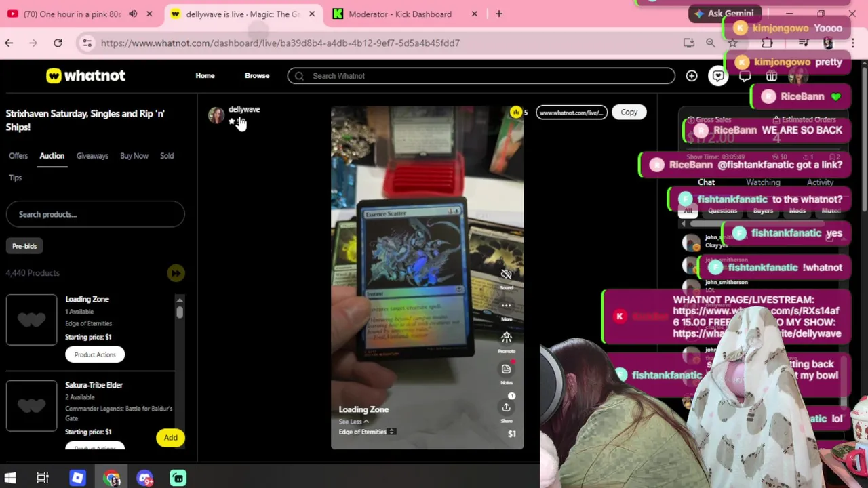Open the heart message icon in Whatnot header

718,76
